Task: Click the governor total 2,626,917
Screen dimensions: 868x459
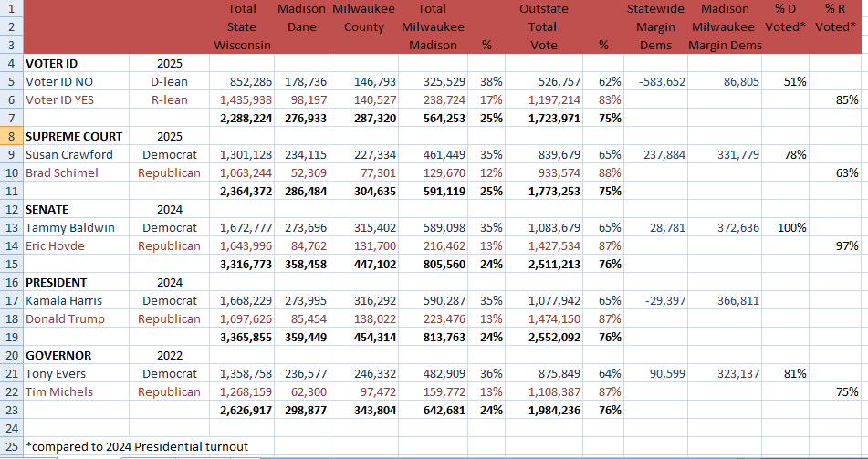Action: [242, 411]
